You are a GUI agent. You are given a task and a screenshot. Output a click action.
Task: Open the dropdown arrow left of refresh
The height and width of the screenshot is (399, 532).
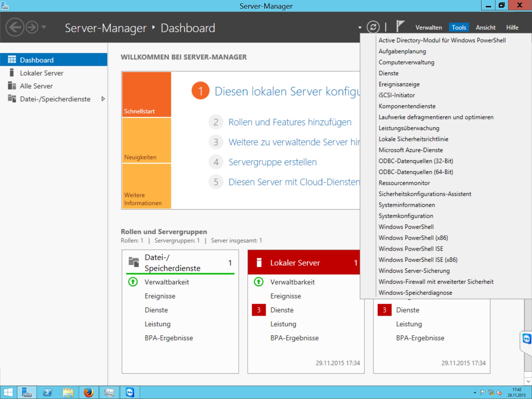[360, 28]
